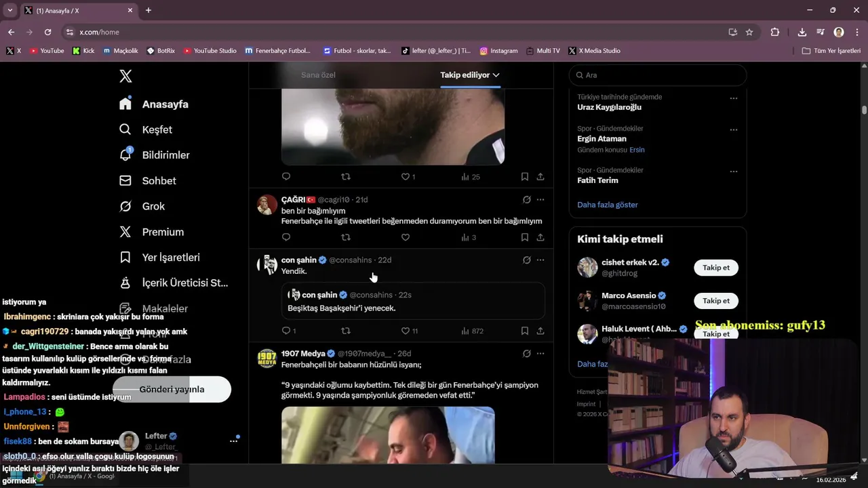Open account options next to Lefter

click(x=234, y=441)
